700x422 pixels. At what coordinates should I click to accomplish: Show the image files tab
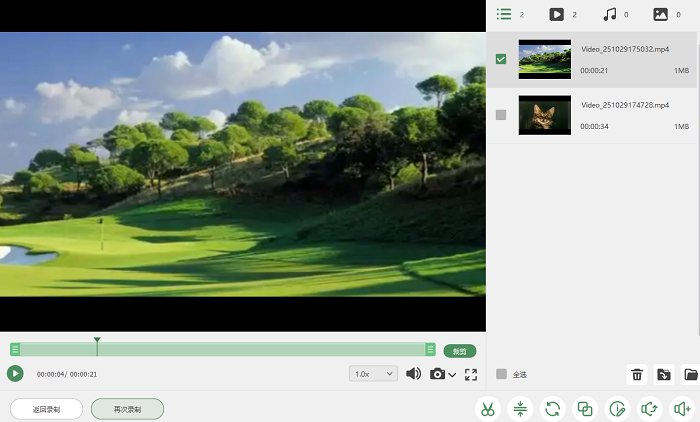(x=667, y=14)
